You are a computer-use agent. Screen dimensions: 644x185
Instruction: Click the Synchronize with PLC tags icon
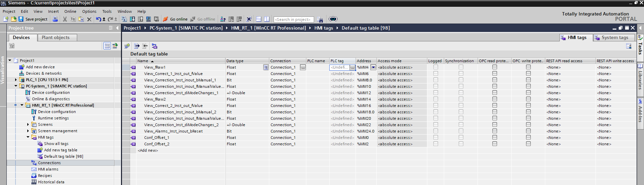point(154,46)
